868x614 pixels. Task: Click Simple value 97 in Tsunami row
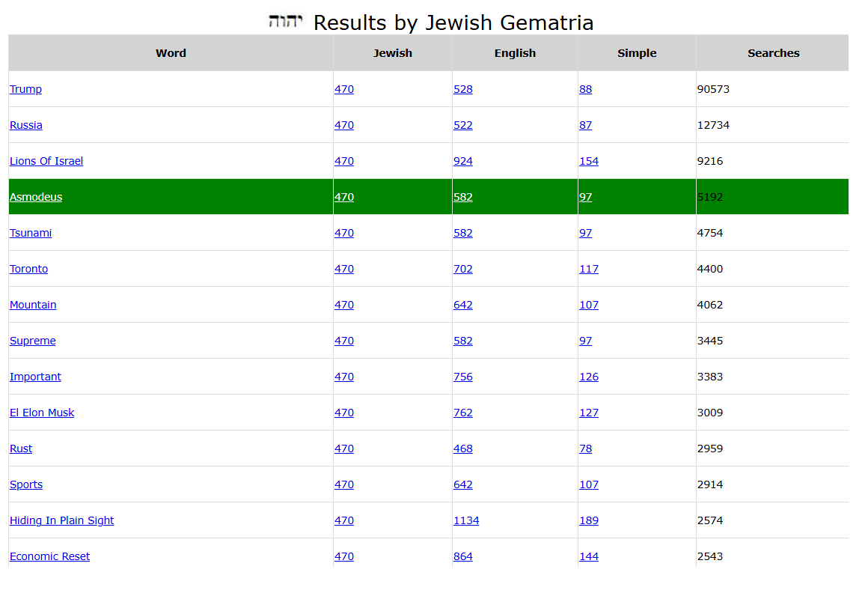tap(586, 234)
